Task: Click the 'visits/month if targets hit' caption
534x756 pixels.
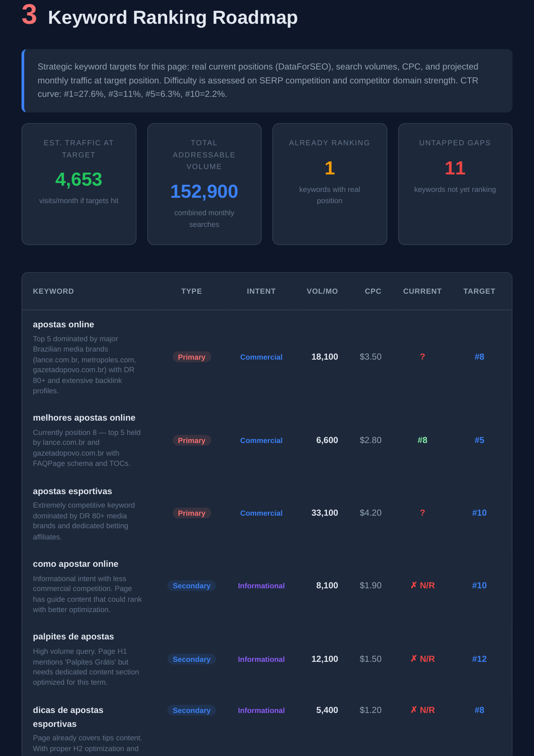Action: point(79,201)
